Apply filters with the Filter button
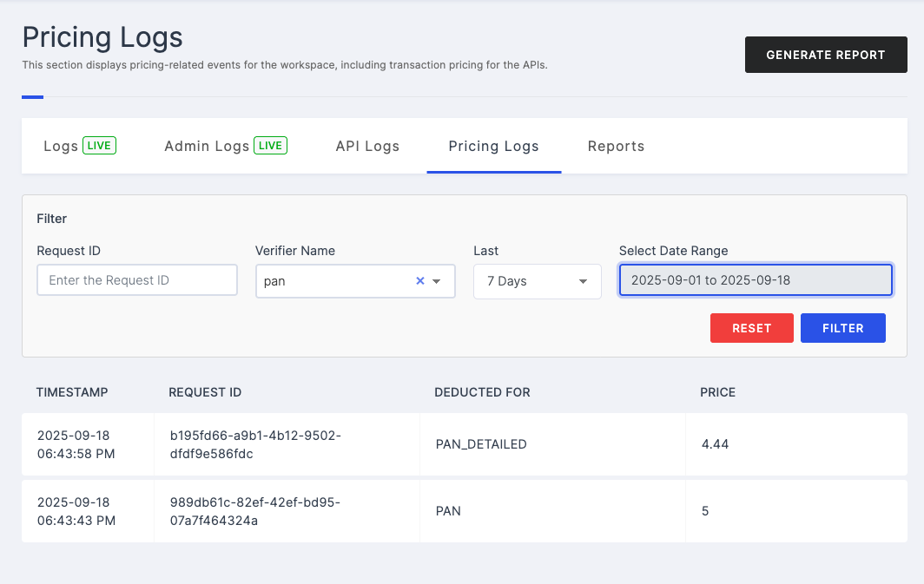Screen dimensions: 924x584 [842, 328]
